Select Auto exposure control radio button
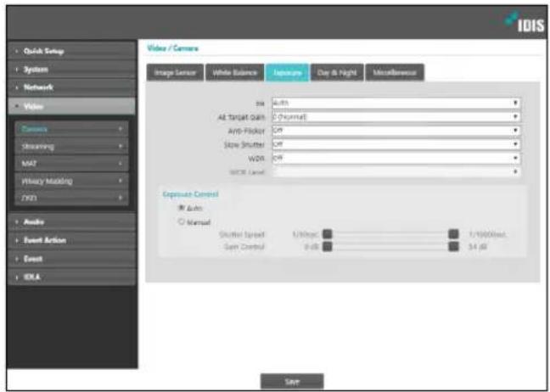Screen dimensions: 550x392 point(182,208)
